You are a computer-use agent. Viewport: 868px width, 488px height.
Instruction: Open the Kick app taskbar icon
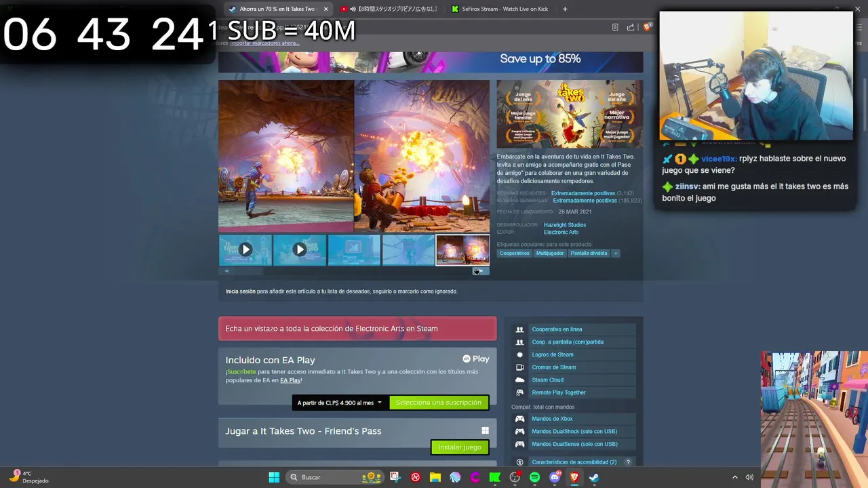point(494,477)
